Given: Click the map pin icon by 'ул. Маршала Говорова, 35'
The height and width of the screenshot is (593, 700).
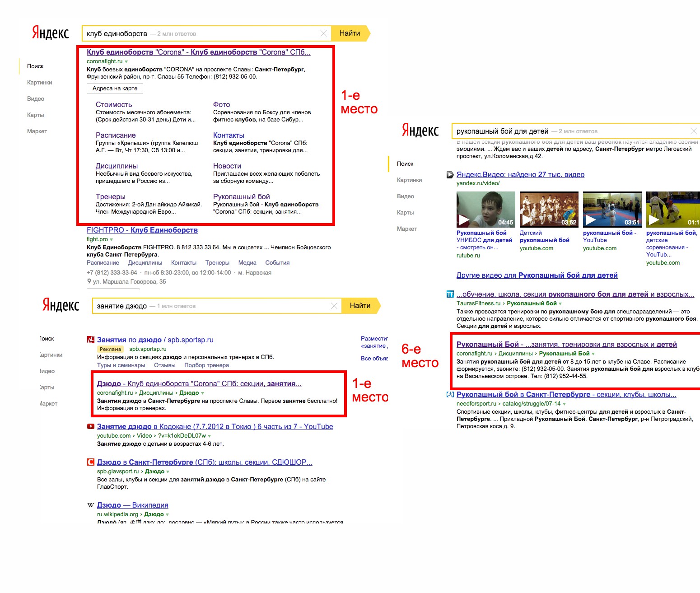Looking at the screenshot, I should pos(89,281).
